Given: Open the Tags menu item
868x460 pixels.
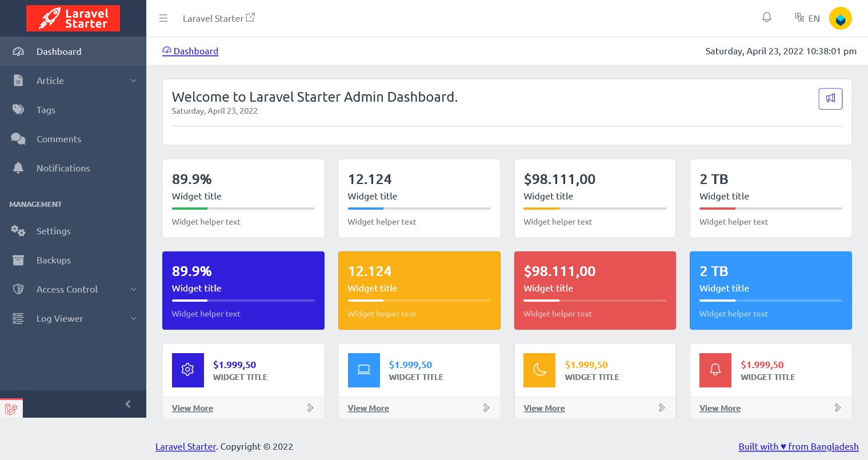Looking at the screenshot, I should click(x=73, y=110).
